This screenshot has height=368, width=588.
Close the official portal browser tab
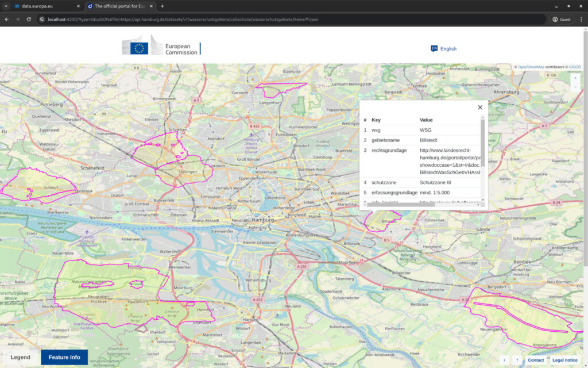(151, 6)
